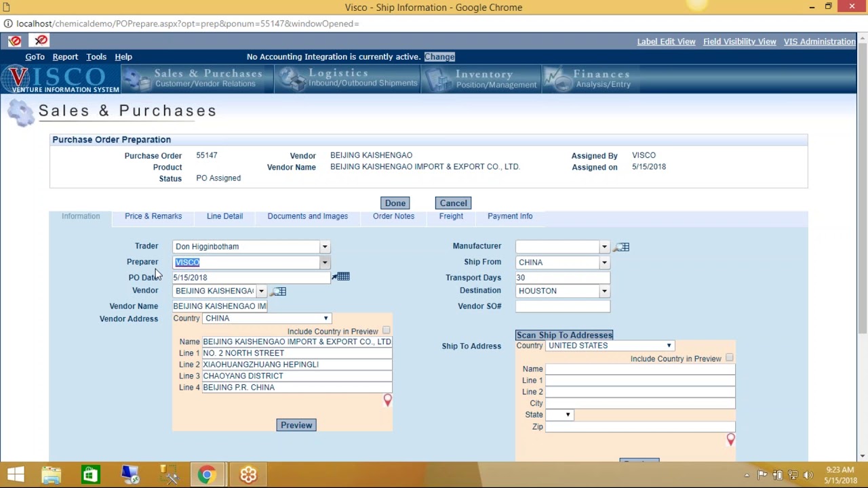Click the manufacturer lookup icon

pos(622,247)
